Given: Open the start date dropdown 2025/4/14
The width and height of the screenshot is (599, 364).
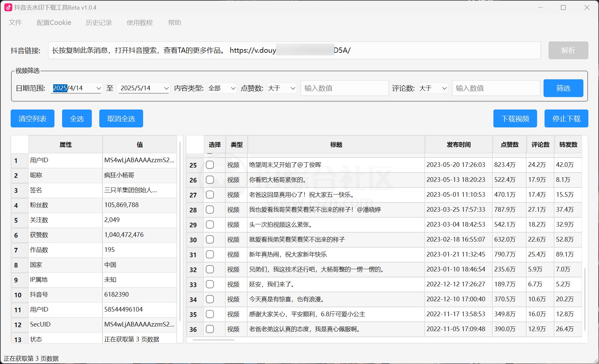Looking at the screenshot, I should click(x=98, y=88).
